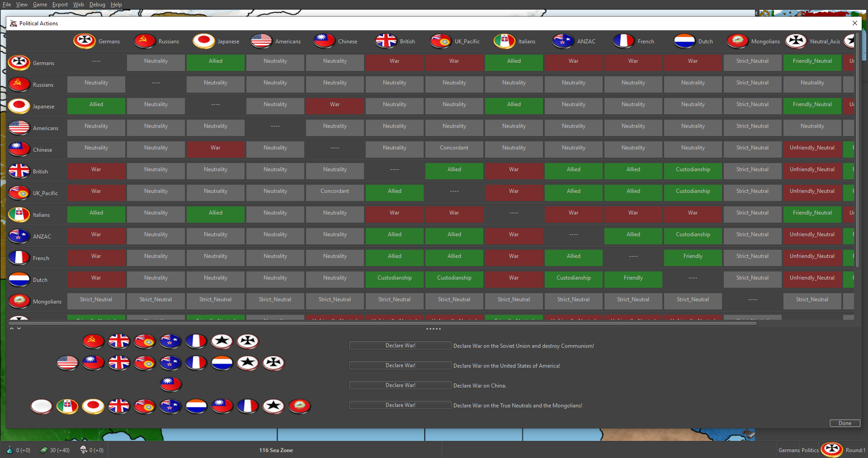Open the Game menu
The width and height of the screenshot is (868, 458).
(x=40, y=5)
